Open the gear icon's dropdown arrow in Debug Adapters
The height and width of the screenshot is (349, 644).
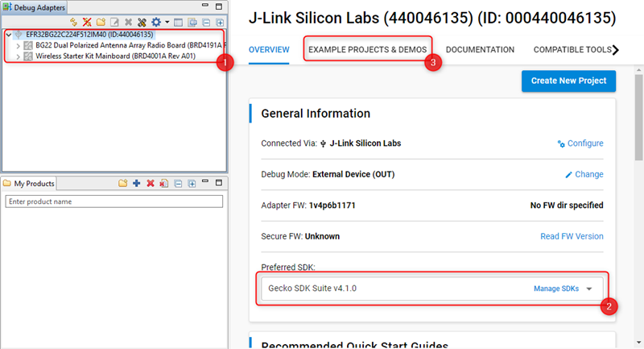coord(166,22)
